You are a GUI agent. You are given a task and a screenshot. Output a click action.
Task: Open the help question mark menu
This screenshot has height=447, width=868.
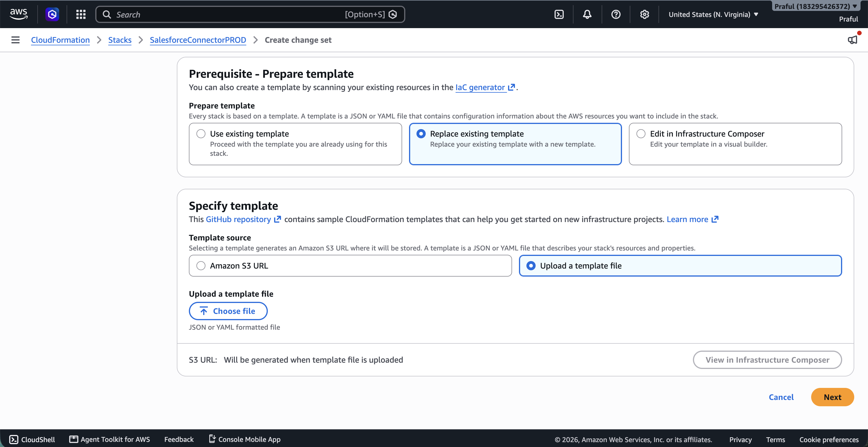616,14
